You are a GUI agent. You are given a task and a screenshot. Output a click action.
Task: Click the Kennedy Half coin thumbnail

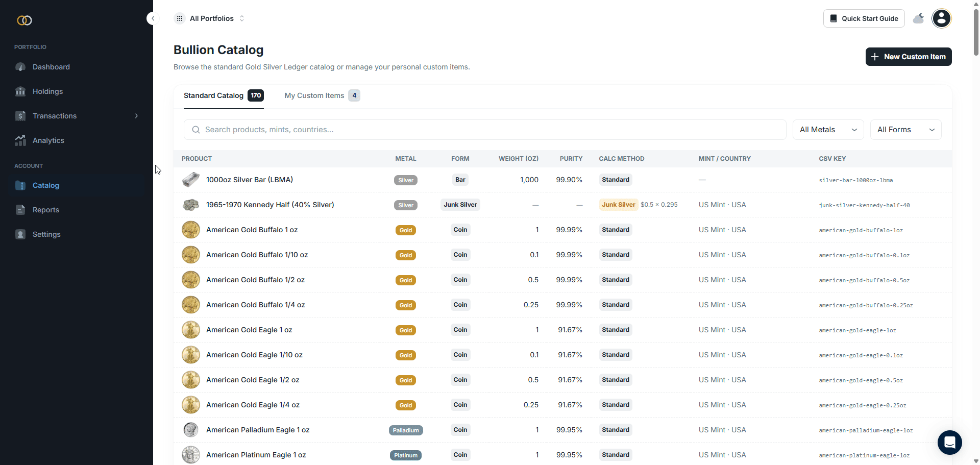(x=191, y=205)
